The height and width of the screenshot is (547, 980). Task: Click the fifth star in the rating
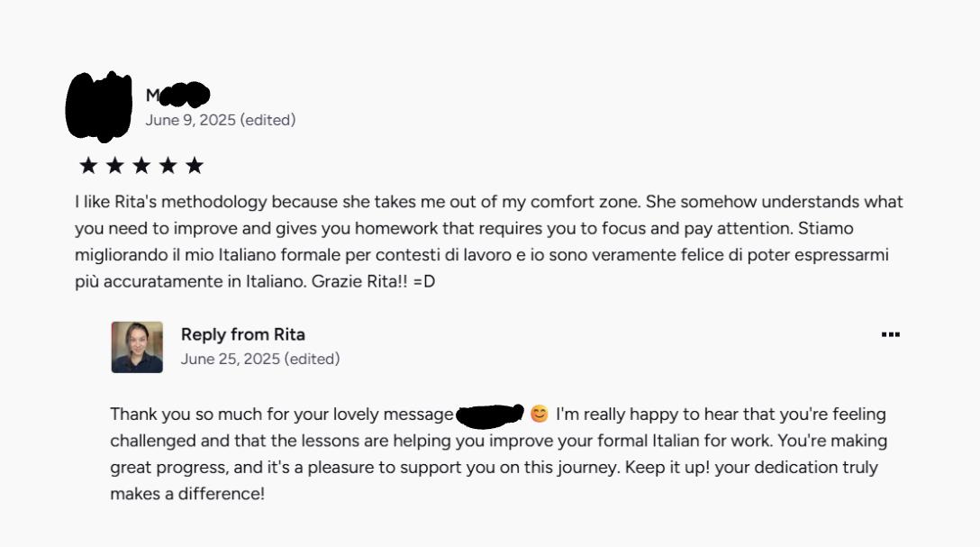point(195,165)
